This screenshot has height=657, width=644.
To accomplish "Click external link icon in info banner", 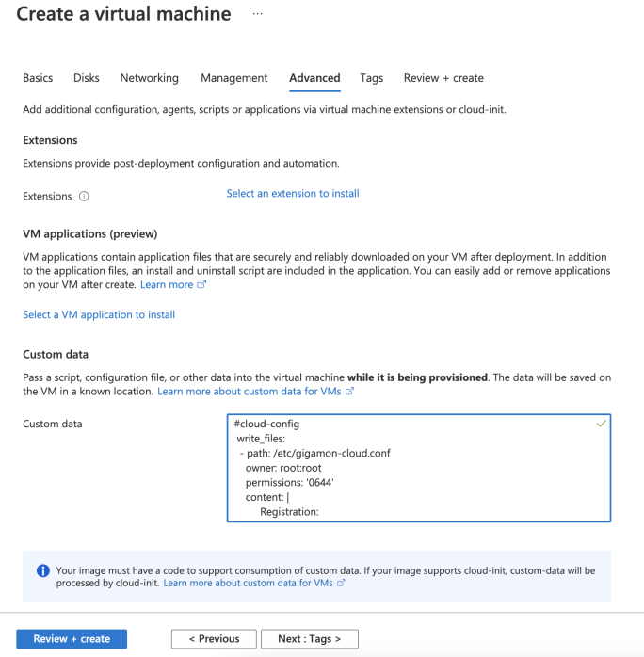I will (341, 583).
